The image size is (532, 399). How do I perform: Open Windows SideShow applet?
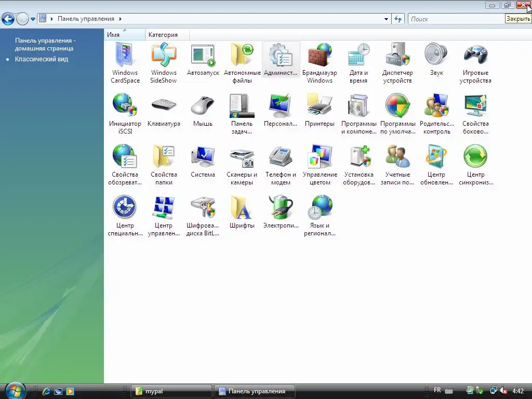[164, 63]
